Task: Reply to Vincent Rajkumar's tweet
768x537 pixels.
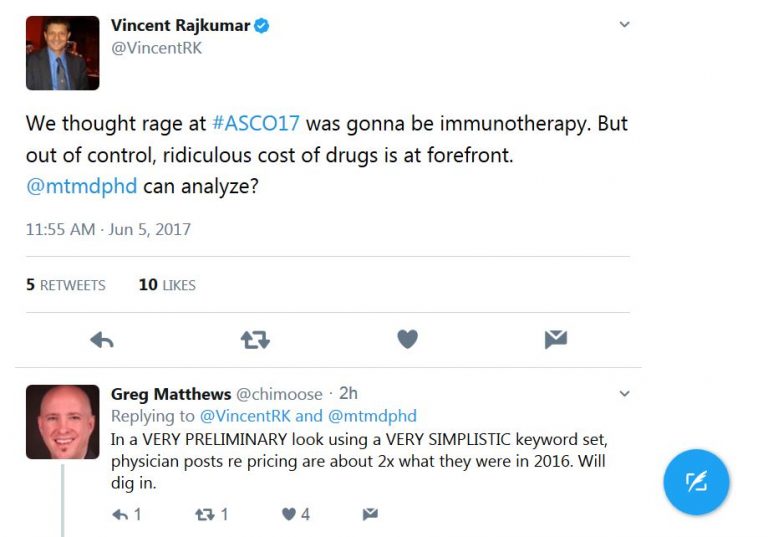Action: click(x=102, y=340)
